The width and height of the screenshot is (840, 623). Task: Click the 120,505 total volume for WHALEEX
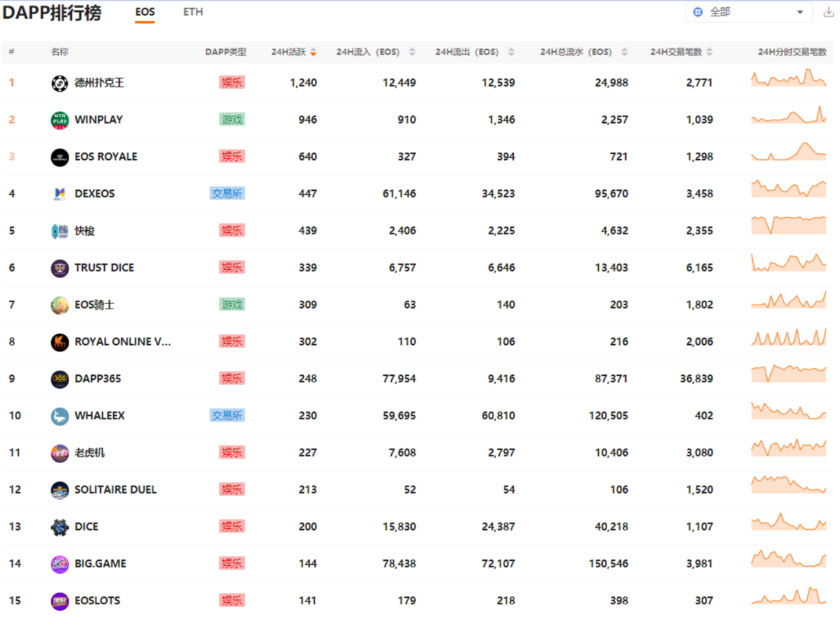pyautogui.click(x=608, y=416)
